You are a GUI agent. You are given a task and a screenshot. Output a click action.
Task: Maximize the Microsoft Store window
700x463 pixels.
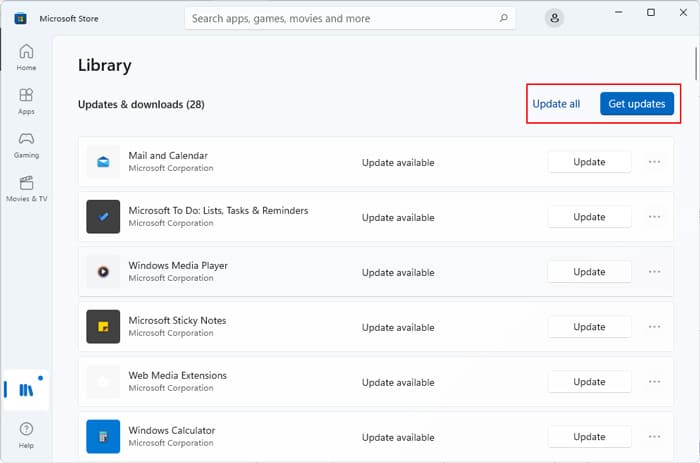pyautogui.click(x=651, y=13)
